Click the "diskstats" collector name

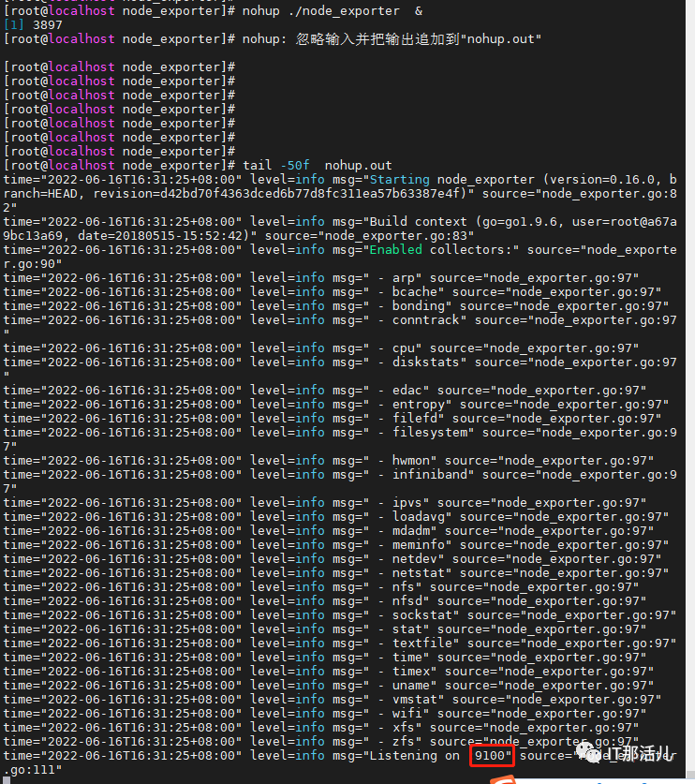point(426,362)
